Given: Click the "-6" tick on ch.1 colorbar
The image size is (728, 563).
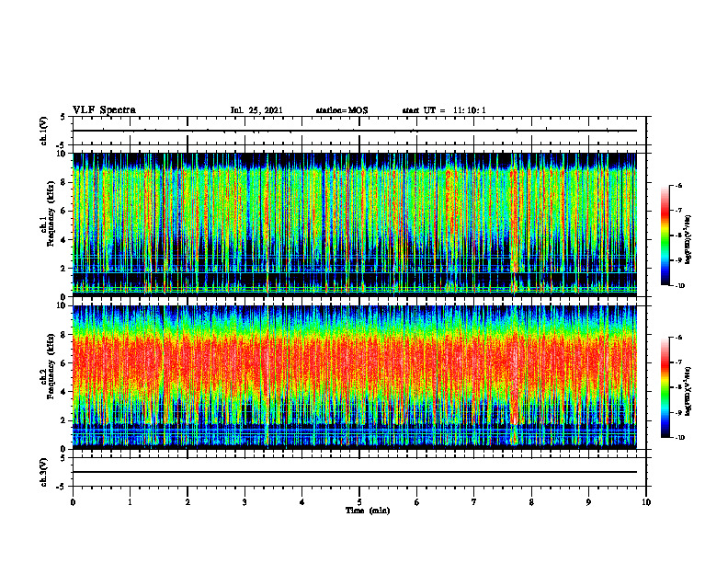Looking at the screenshot, I should [678, 185].
